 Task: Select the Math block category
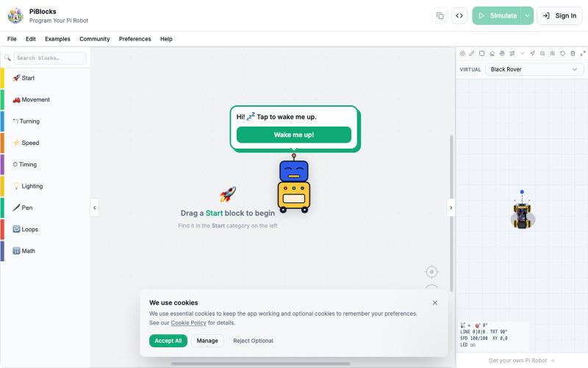(45, 251)
